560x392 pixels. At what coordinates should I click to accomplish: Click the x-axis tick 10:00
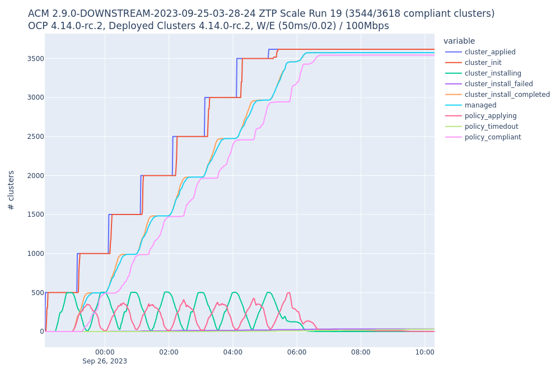[424, 352]
